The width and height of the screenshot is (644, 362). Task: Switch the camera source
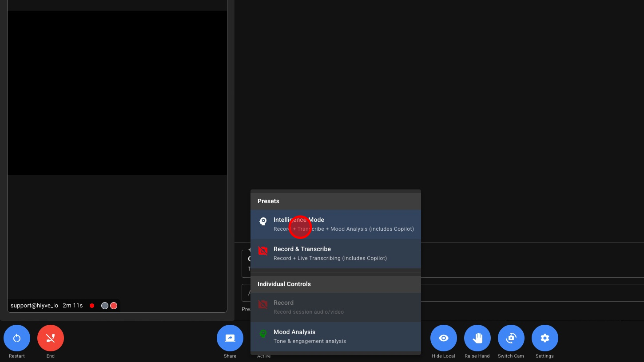tap(511, 338)
